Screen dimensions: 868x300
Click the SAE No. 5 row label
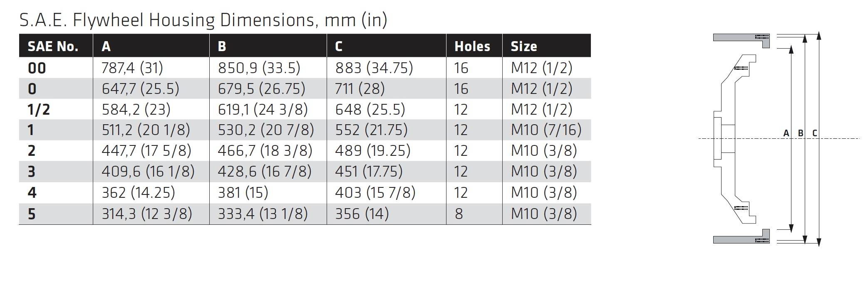32,214
